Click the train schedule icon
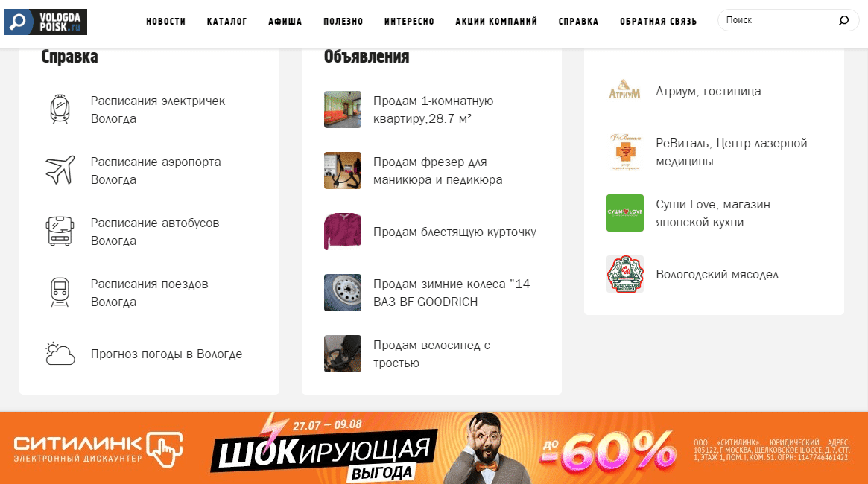 click(x=60, y=292)
